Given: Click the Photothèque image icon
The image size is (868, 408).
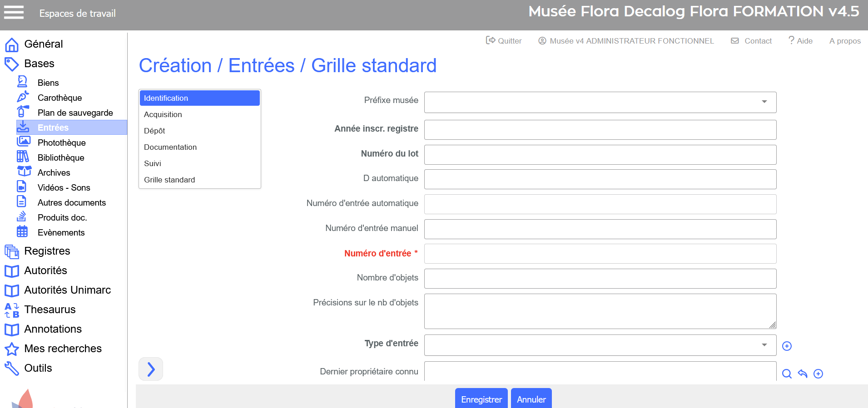Looking at the screenshot, I should pos(23,142).
